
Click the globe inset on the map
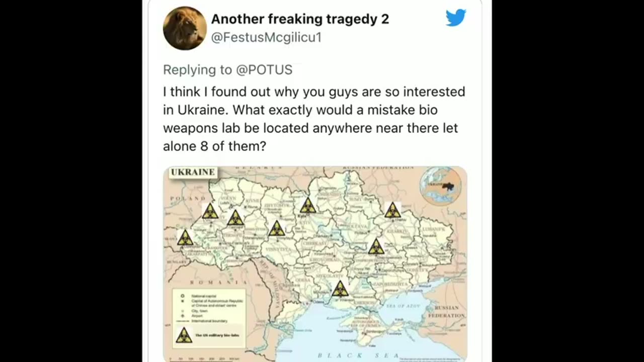pos(441,186)
